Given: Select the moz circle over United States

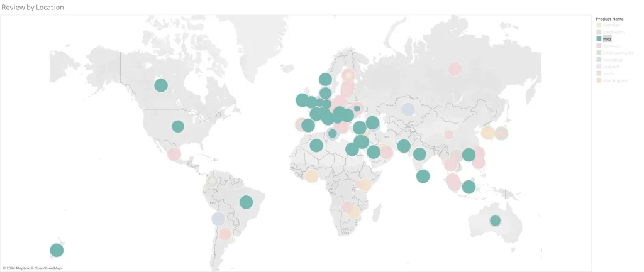Looking at the screenshot, I should (x=177, y=126).
